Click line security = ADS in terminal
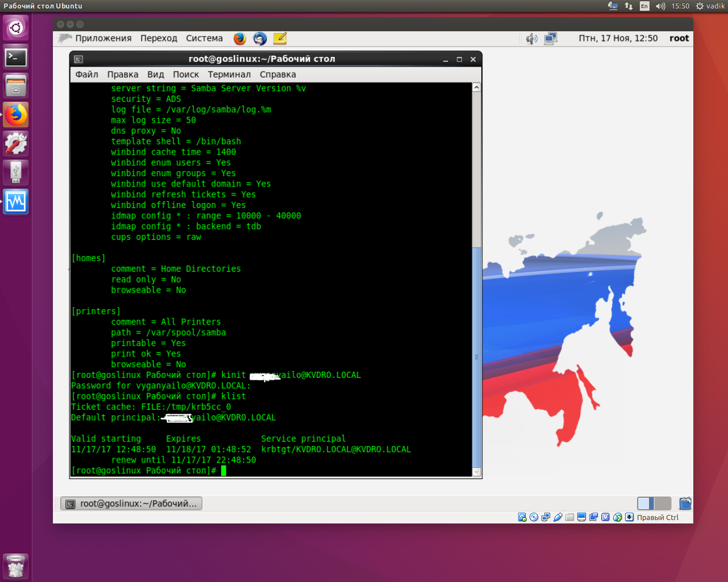Viewport: 728px width, 582px height. pos(146,99)
